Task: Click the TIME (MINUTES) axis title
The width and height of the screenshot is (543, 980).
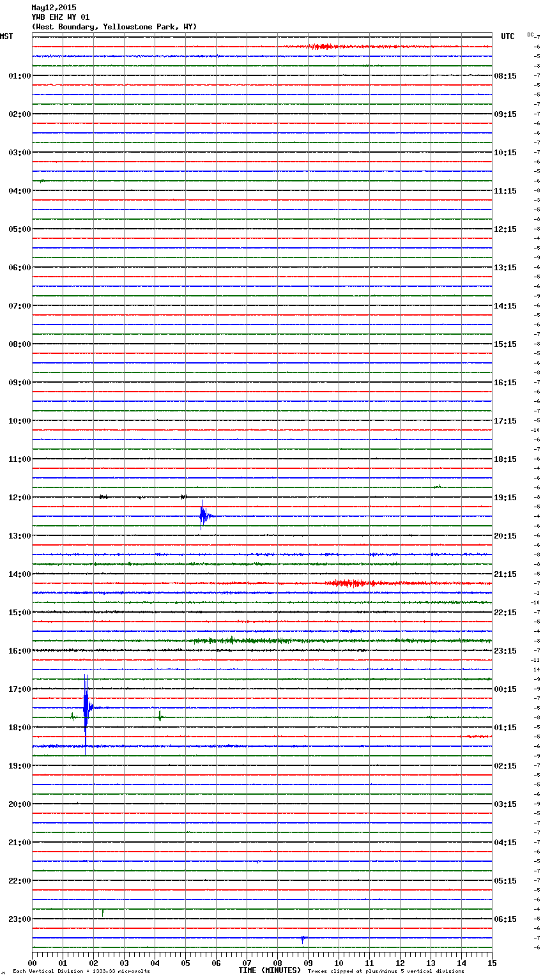Action: point(270,970)
